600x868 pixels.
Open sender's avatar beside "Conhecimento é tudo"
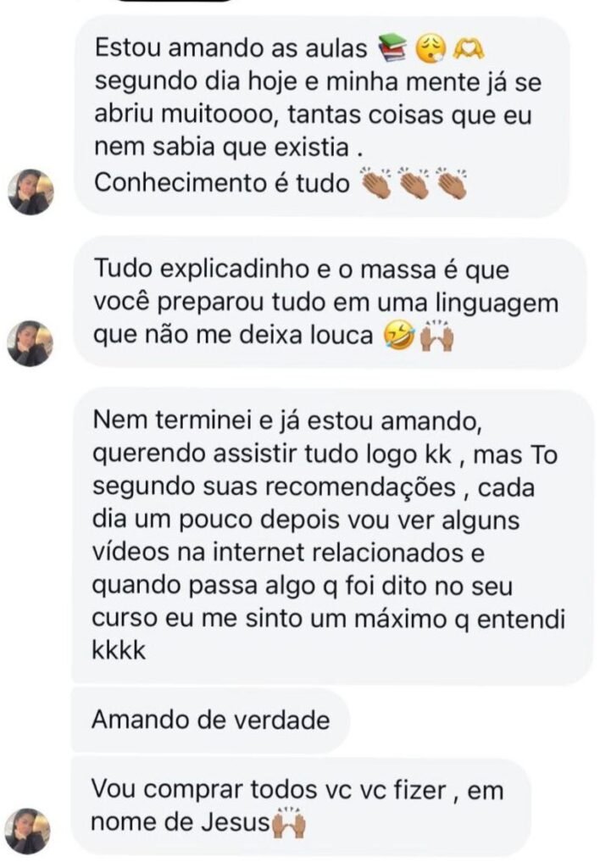point(31,192)
